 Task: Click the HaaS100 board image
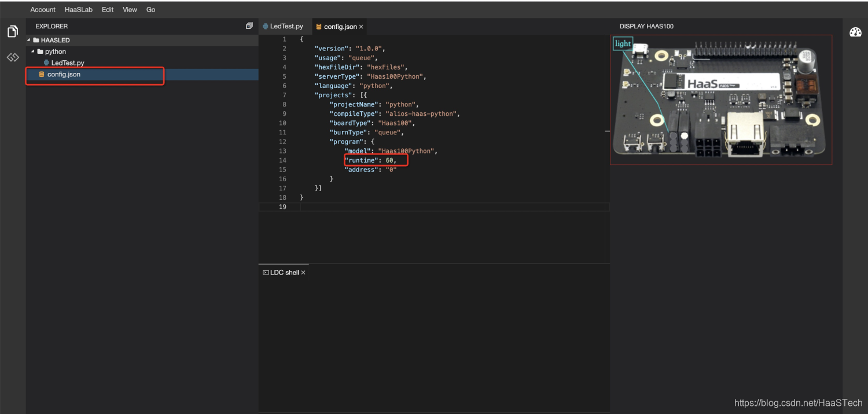721,100
